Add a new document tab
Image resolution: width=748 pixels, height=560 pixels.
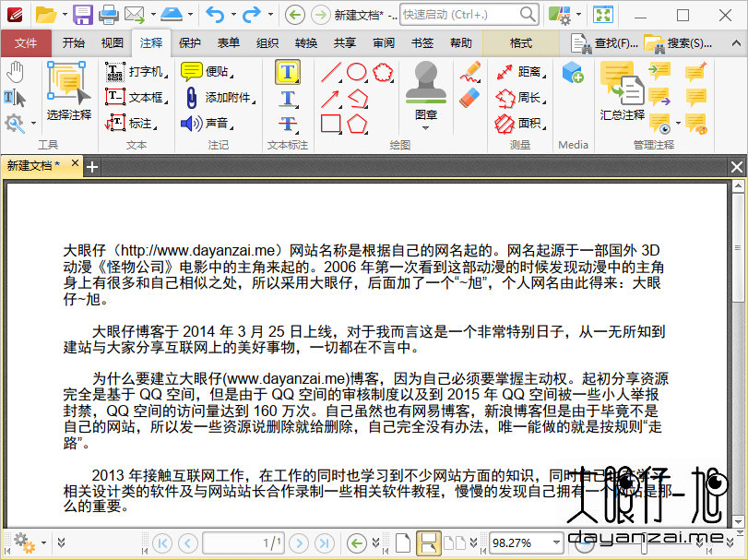(92, 167)
